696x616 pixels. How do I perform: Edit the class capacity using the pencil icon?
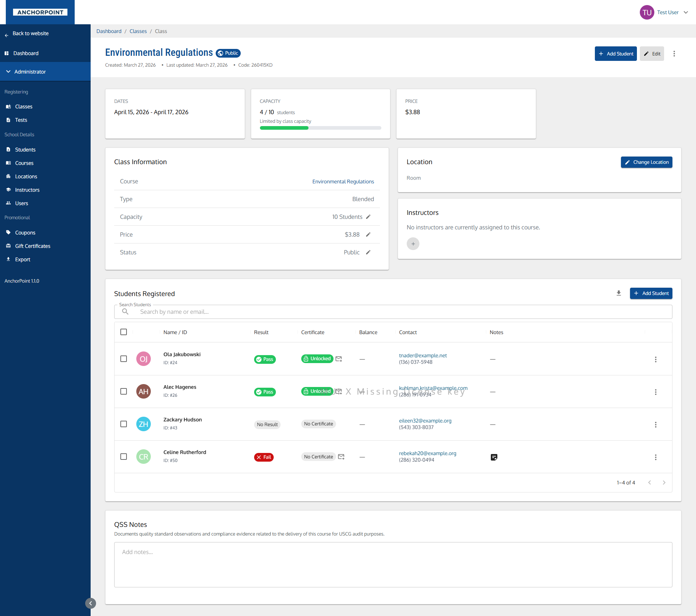tap(368, 216)
